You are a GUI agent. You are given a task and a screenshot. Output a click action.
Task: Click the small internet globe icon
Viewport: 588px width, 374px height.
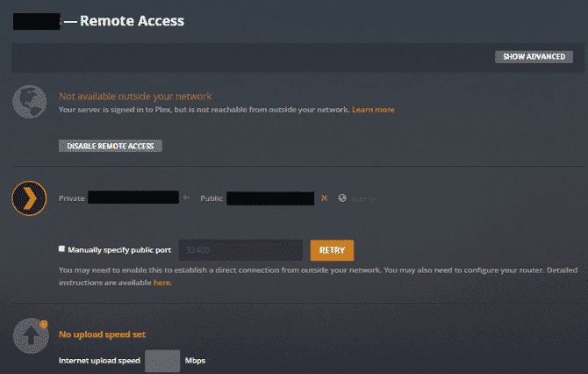coord(342,198)
